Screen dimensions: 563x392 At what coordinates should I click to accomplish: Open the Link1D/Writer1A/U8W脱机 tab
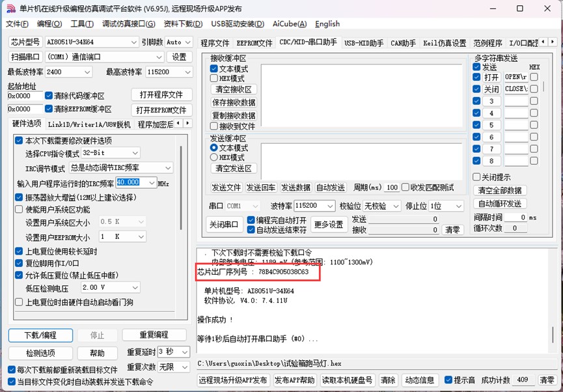(x=89, y=124)
